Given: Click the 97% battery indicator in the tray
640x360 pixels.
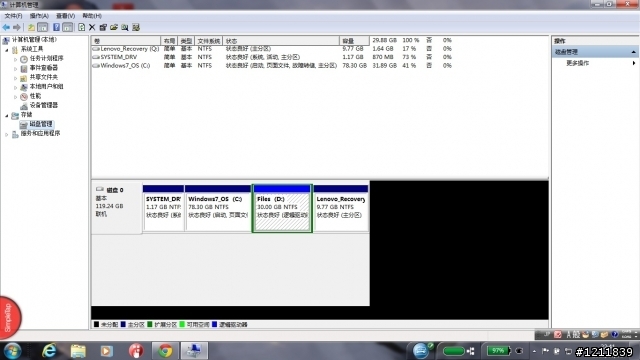Looking at the screenshot, I should (x=498, y=351).
